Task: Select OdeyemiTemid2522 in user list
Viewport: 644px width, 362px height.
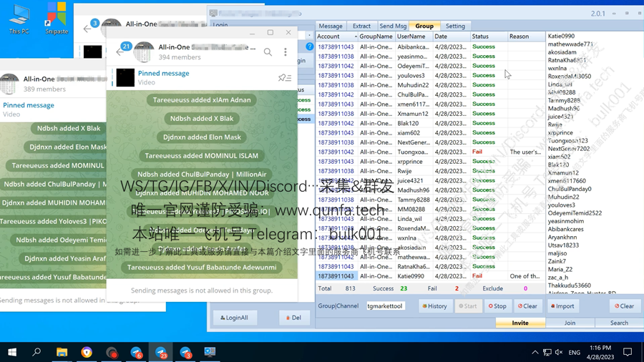Action: [x=575, y=213]
